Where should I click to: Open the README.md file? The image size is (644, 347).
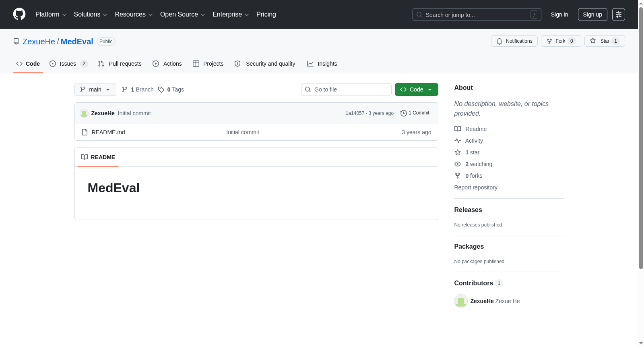tap(108, 132)
